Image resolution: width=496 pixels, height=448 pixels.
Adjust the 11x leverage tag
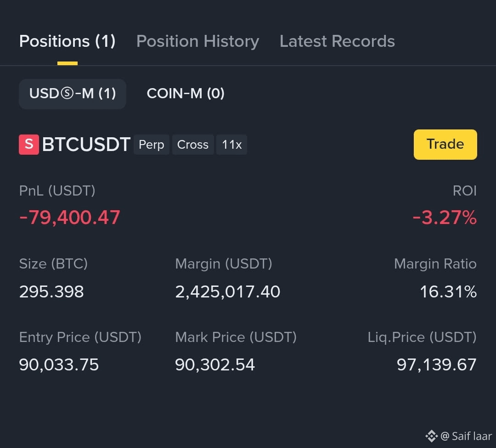[231, 145]
